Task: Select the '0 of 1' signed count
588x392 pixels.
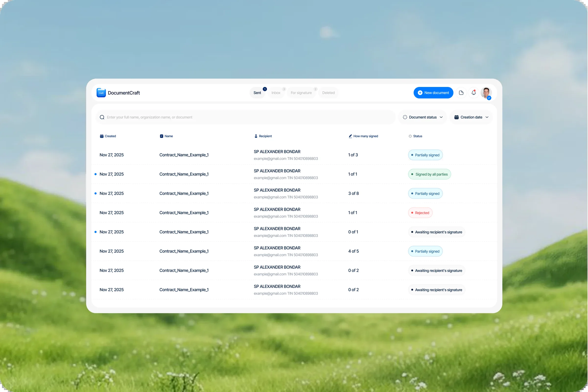Action: (353, 232)
